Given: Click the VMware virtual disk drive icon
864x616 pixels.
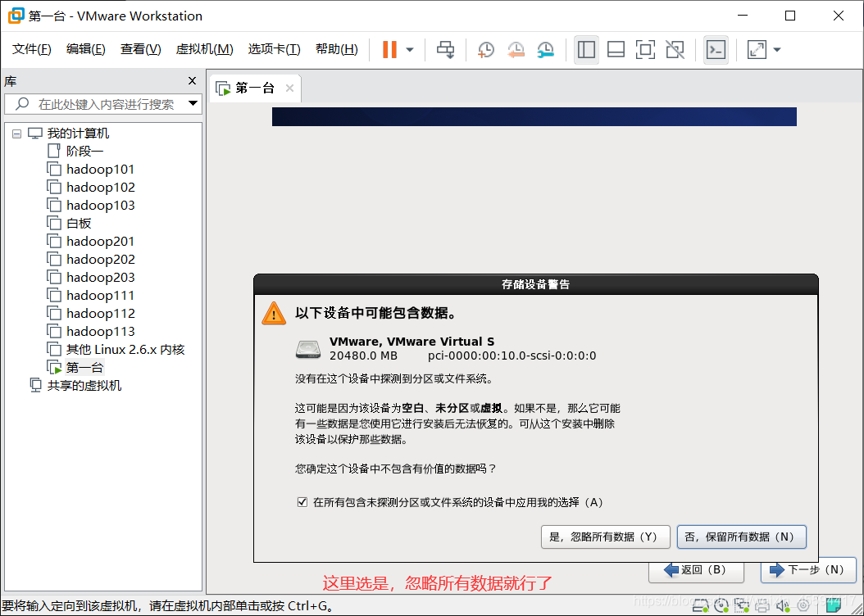Looking at the screenshot, I should click(308, 349).
